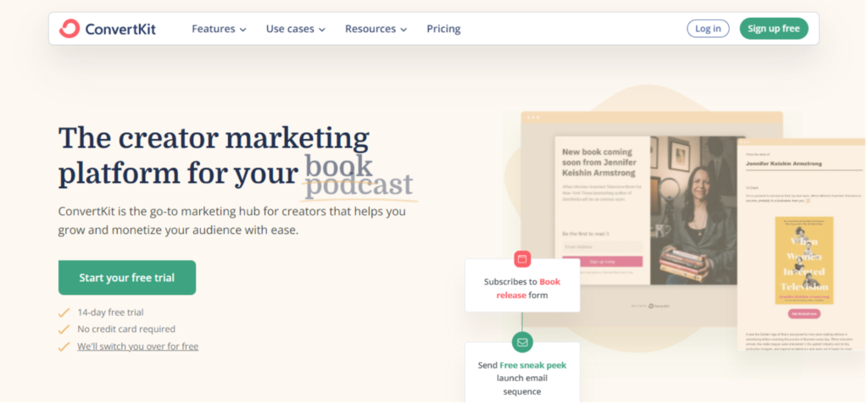Click the Email Address field in preview form
Image resolution: width=868 pixels, height=415 pixels.
click(603, 246)
